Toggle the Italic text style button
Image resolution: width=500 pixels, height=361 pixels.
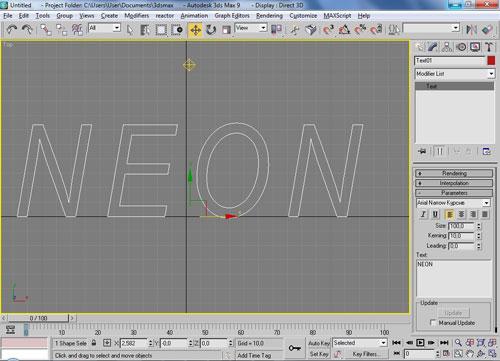pyautogui.click(x=423, y=214)
